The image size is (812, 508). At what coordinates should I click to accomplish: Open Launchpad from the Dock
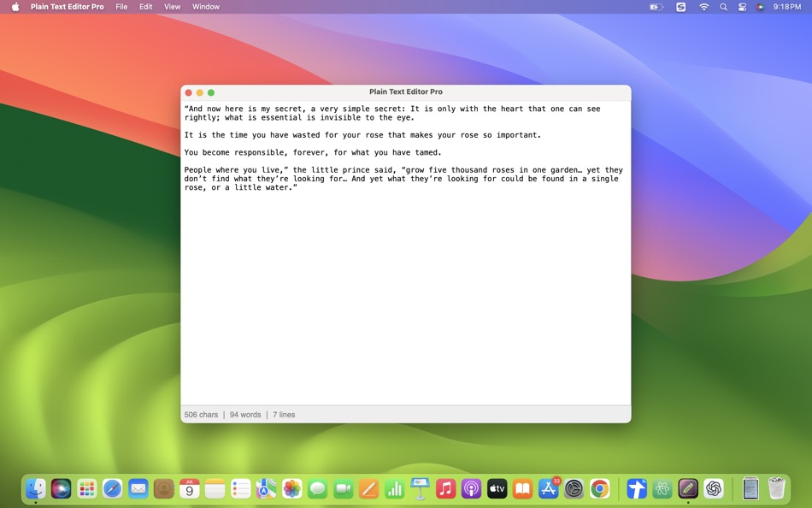tap(87, 488)
